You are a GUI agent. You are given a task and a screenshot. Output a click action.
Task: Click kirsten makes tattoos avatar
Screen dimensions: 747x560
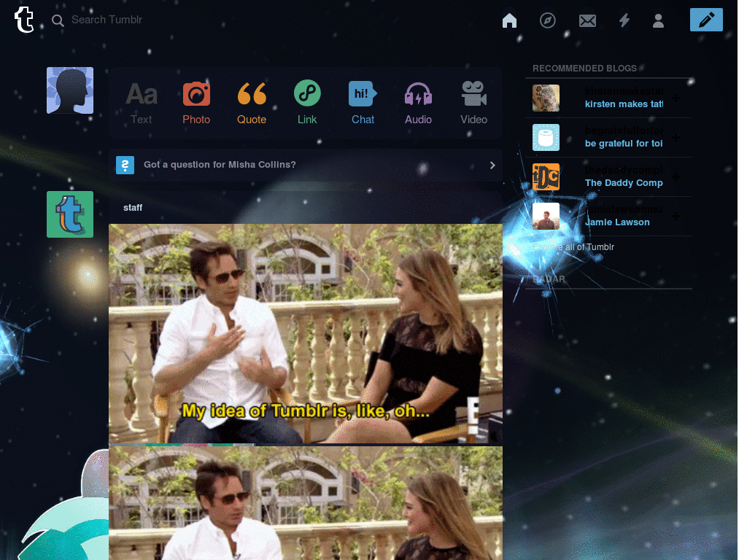(546, 98)
